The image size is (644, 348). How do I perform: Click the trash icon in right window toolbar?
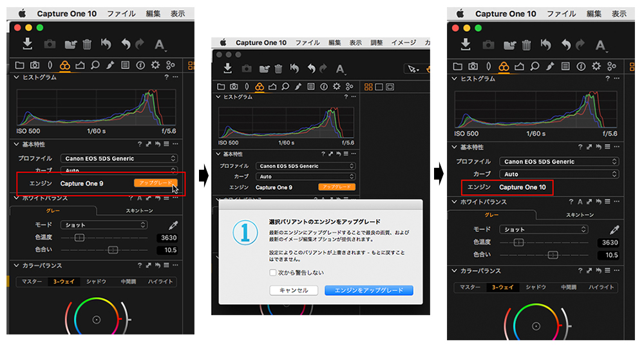527,44
